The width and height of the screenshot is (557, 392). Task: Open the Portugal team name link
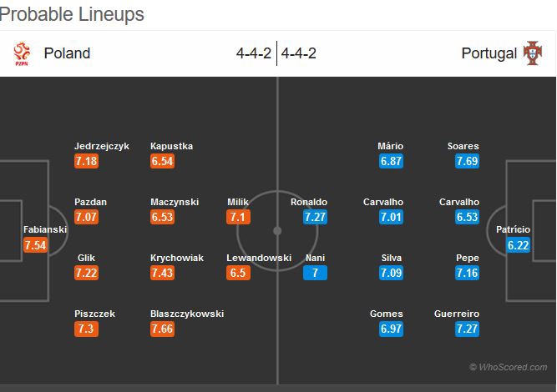pyautogui.click(x=489, y=53)
